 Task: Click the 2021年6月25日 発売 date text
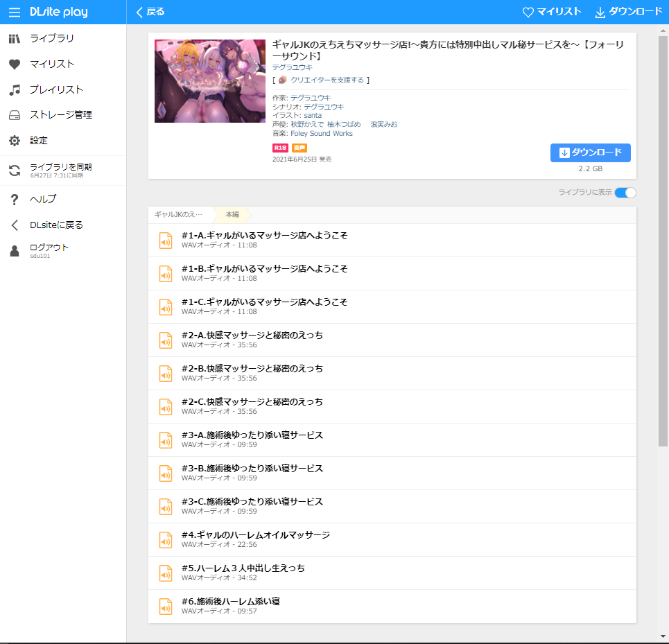(302, 159)
